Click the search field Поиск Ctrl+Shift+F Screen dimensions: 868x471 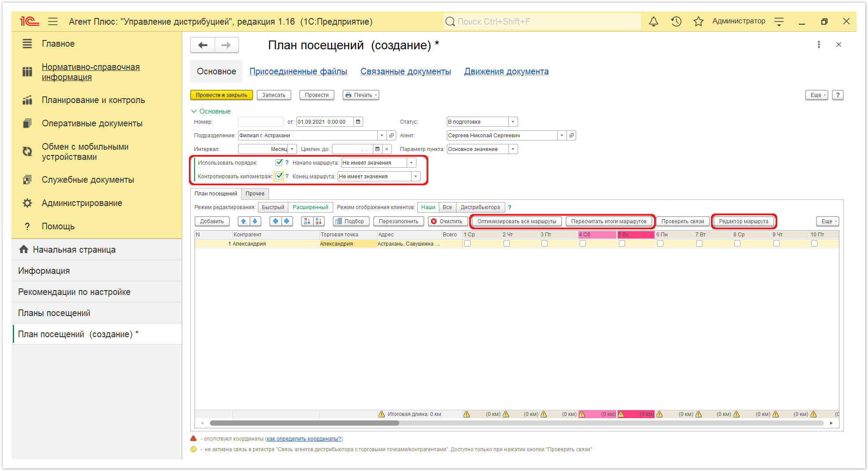point(542,22)
